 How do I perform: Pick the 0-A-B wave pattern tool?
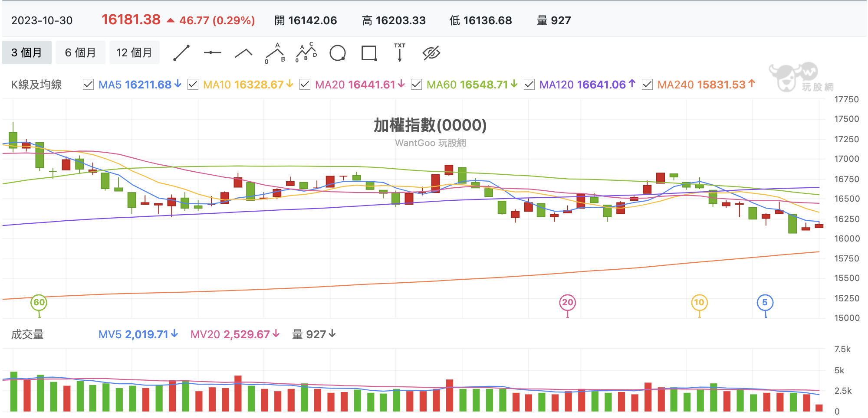275,53
